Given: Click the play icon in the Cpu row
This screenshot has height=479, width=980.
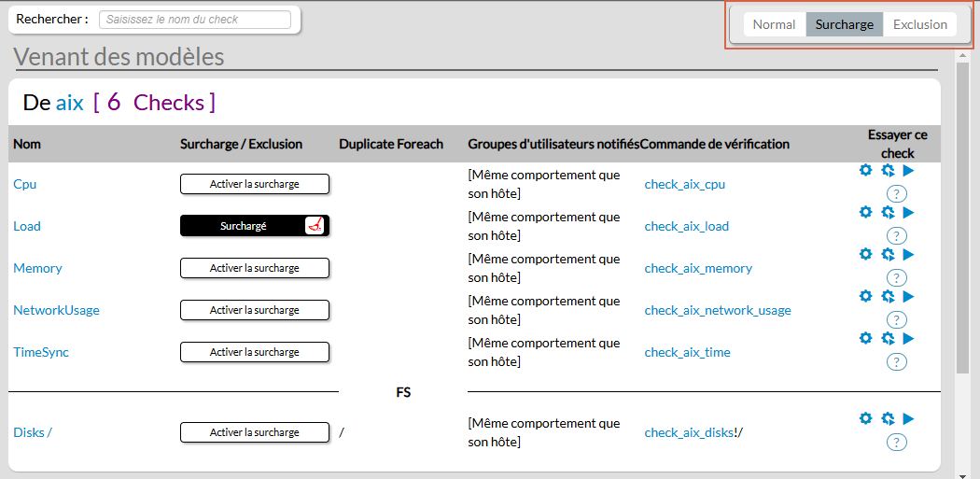Looking at the screenshot, I should 909,171.
